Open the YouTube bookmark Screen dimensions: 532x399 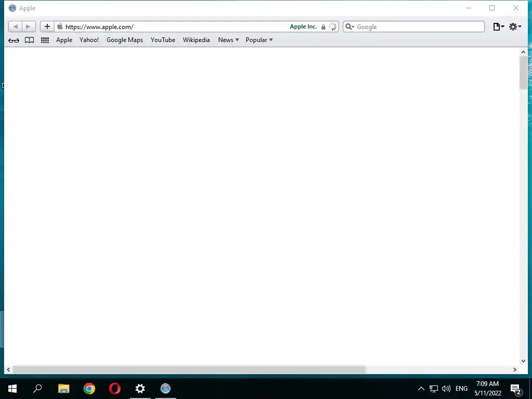click(x=163, y=39)
